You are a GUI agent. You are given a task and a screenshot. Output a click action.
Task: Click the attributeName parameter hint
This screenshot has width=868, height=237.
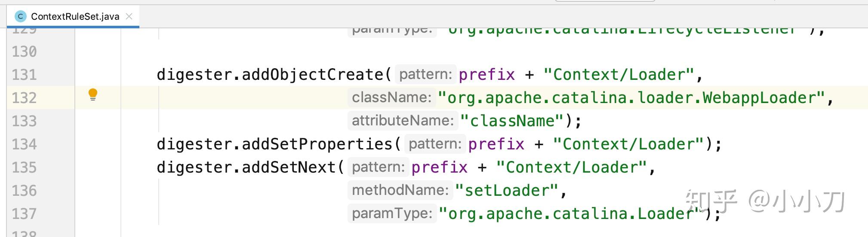click(x=403, y=121)
